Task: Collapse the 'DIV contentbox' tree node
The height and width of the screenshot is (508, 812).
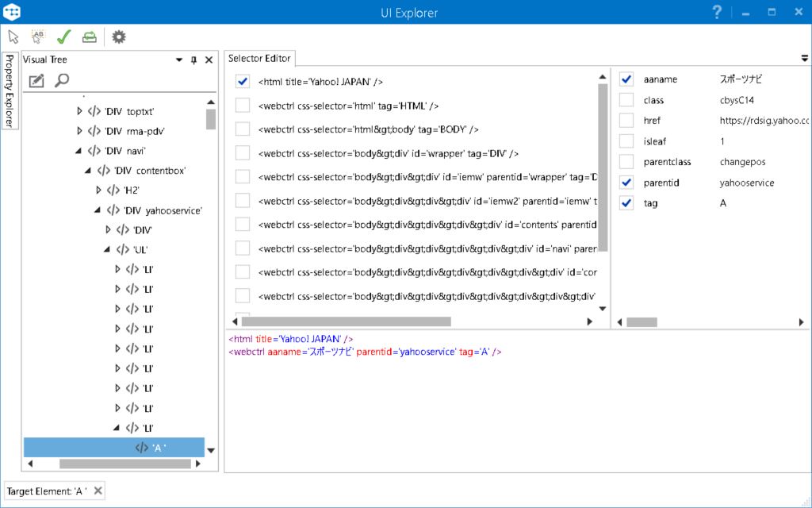Action: [89, 171]
